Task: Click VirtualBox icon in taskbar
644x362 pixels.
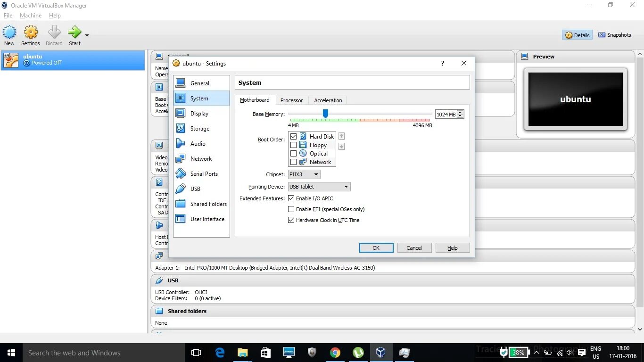Action: click(x=381, y=353)
